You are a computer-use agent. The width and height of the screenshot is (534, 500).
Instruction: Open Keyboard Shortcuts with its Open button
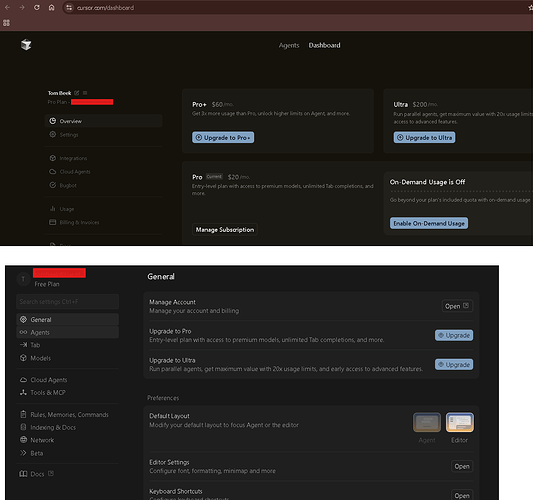(462, 495)
